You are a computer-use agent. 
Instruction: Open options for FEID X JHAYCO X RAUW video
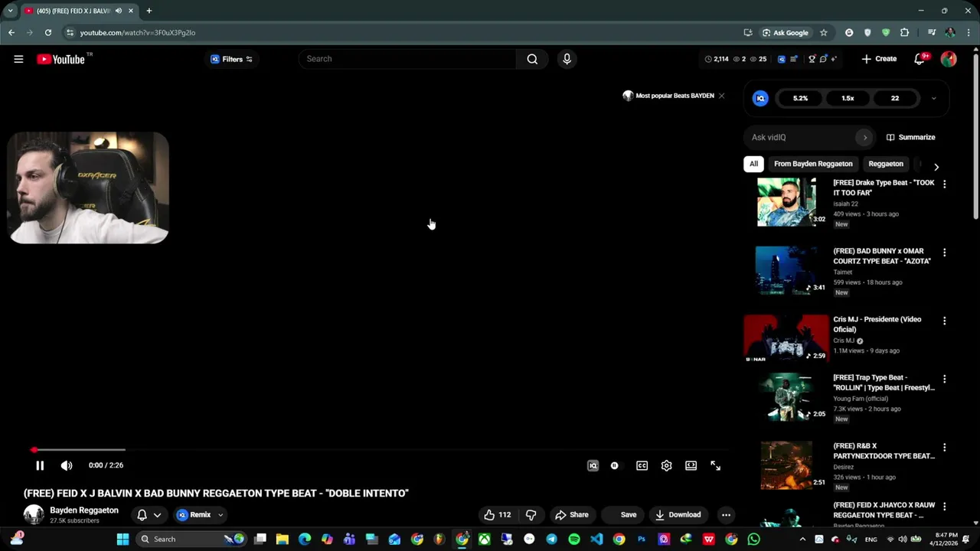[944, 507]
